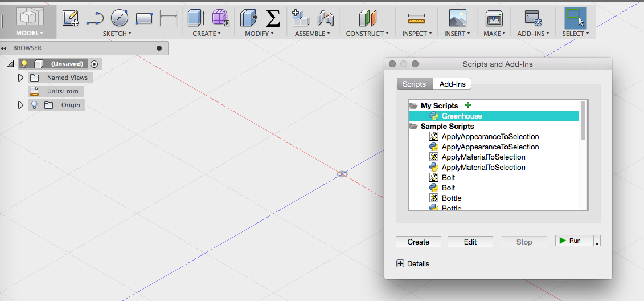Click the scripts list scrollbar
644x301 pixels.
(x=583, y=120)
